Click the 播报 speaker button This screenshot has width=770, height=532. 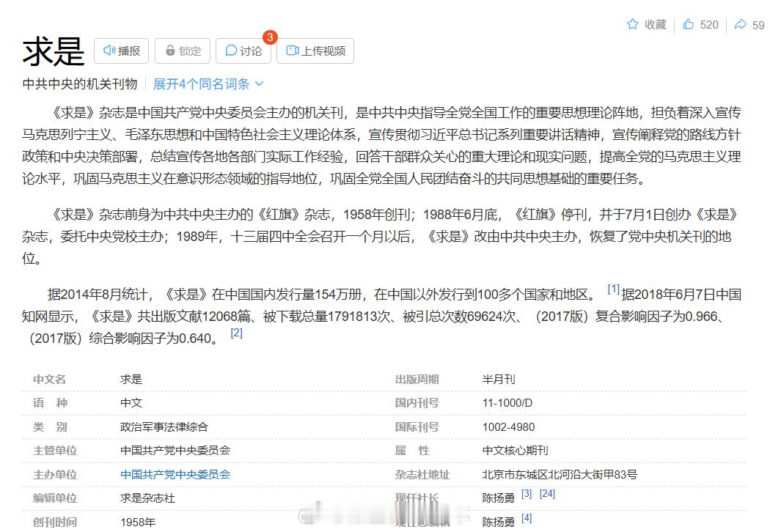coord(121,51)
